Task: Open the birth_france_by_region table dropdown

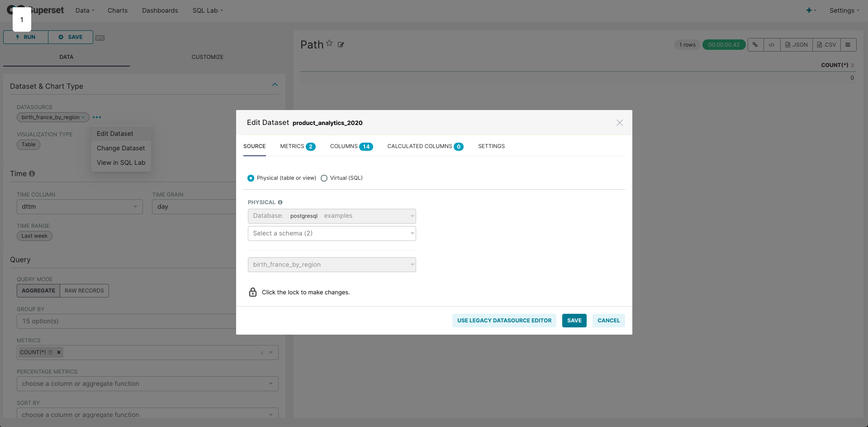Action: point(332,265)
